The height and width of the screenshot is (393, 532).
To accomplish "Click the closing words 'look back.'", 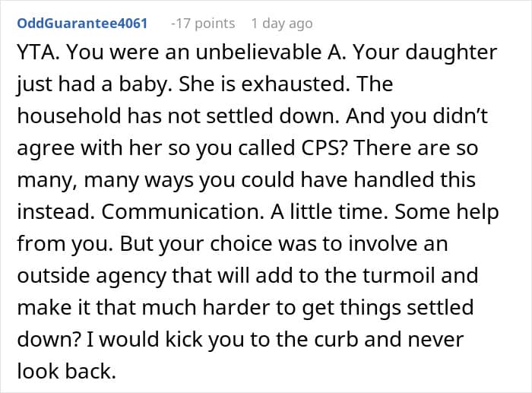I will 67,371.
